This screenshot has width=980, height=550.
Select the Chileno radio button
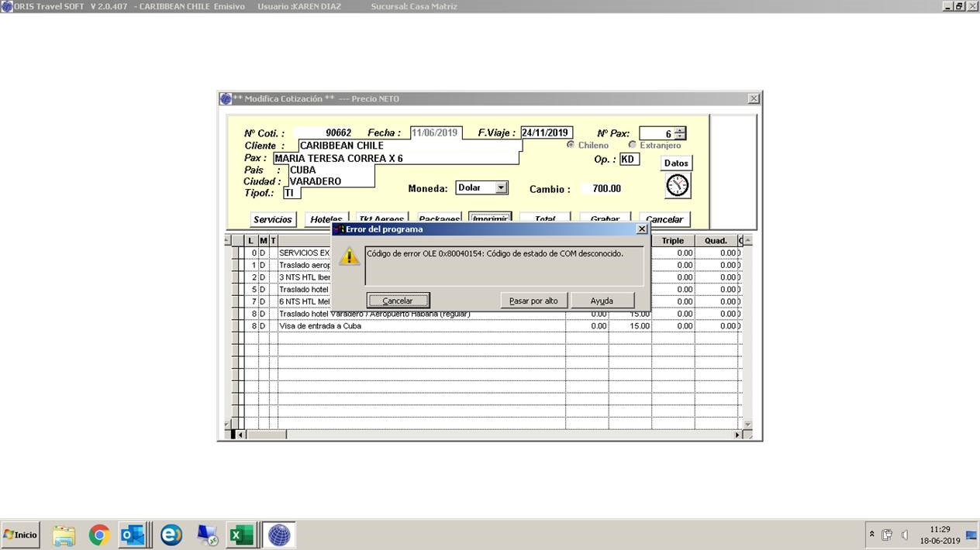point(571,145)
